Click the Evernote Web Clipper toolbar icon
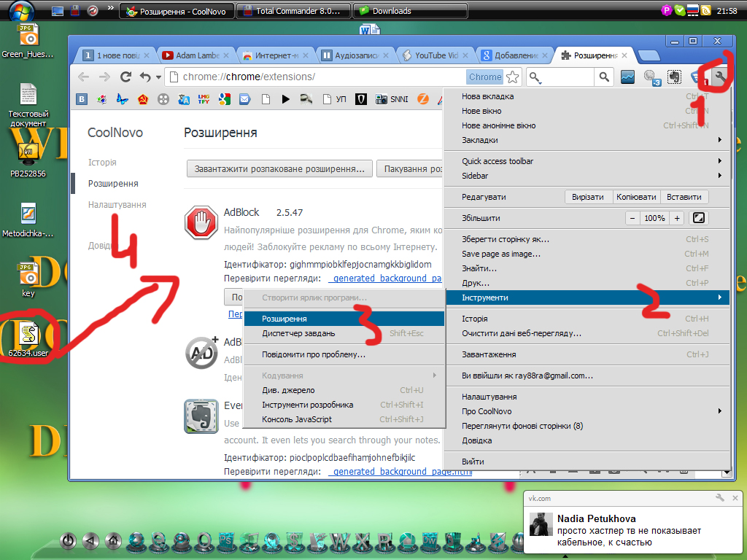747x560 pixels. coord(674,77)
